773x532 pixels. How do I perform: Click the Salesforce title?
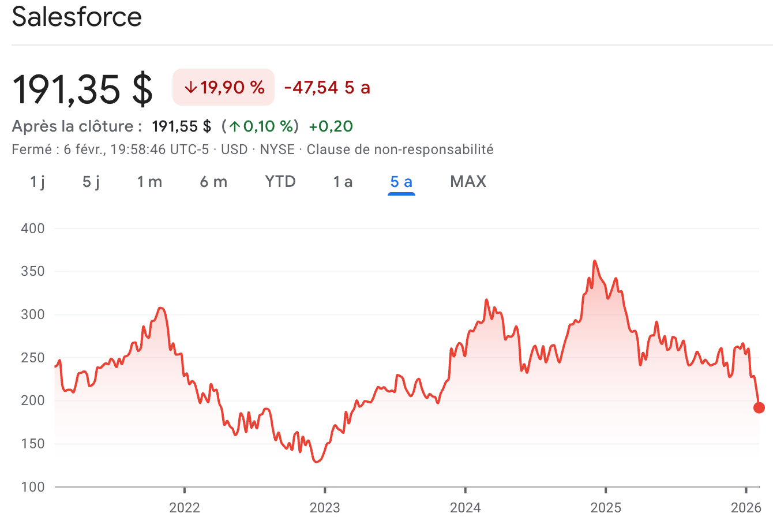point(77,16)
